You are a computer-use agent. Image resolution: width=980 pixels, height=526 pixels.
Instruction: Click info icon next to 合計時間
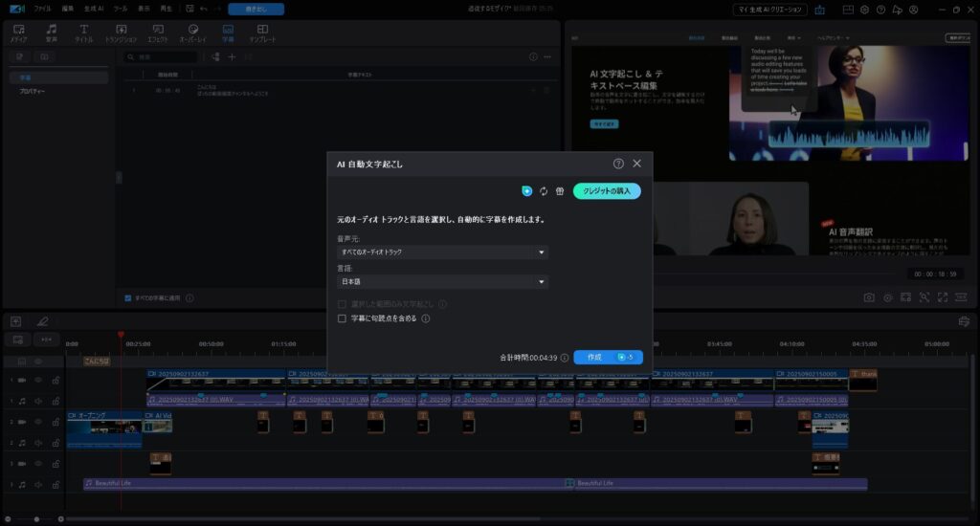565,358
